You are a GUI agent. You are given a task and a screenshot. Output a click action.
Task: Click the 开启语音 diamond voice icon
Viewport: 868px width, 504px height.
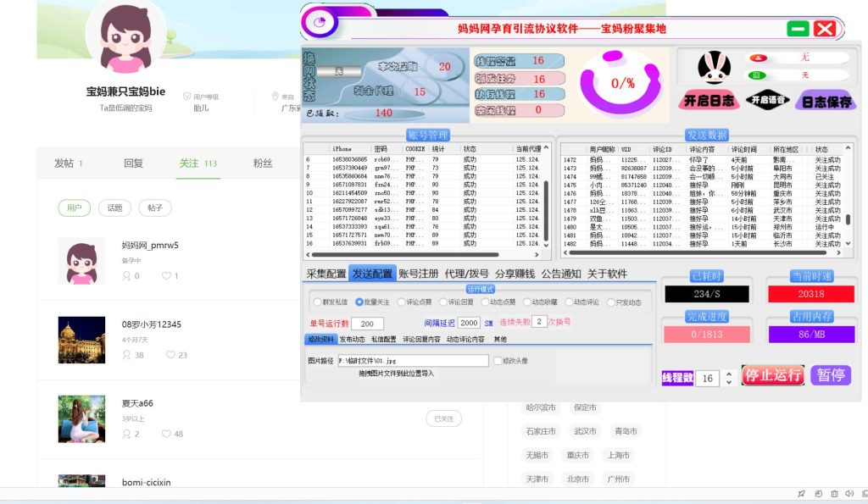(x=767, y=99)
